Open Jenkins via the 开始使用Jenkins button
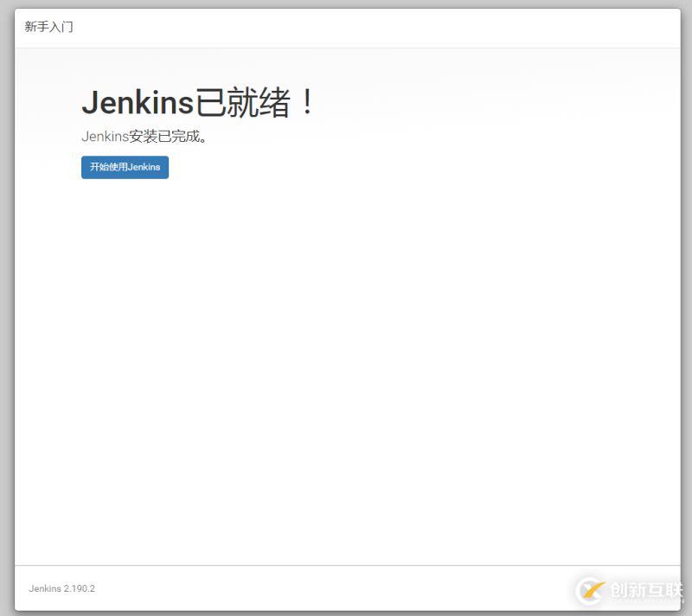Screen dimensions: 692x616 point(125,167)
